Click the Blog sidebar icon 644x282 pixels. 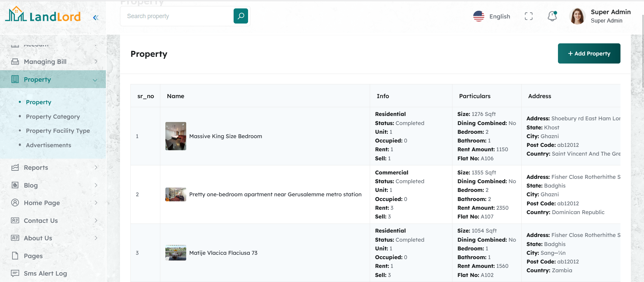[15, 185]
